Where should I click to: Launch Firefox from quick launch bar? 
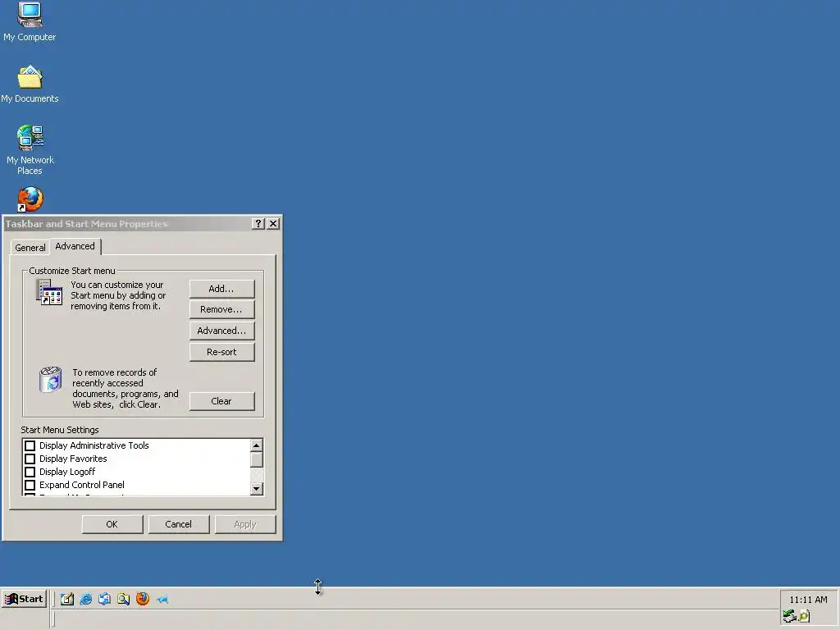pos(143,599)
